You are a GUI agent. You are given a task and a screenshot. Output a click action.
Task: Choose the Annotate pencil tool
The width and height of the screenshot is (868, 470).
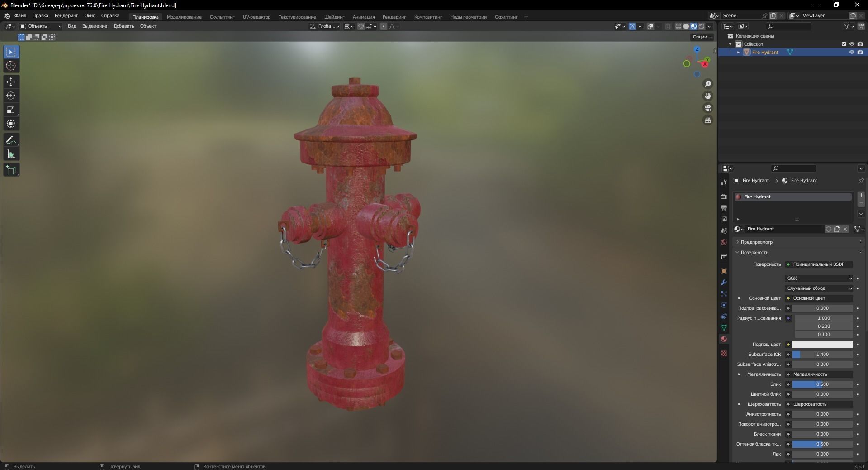11,140
